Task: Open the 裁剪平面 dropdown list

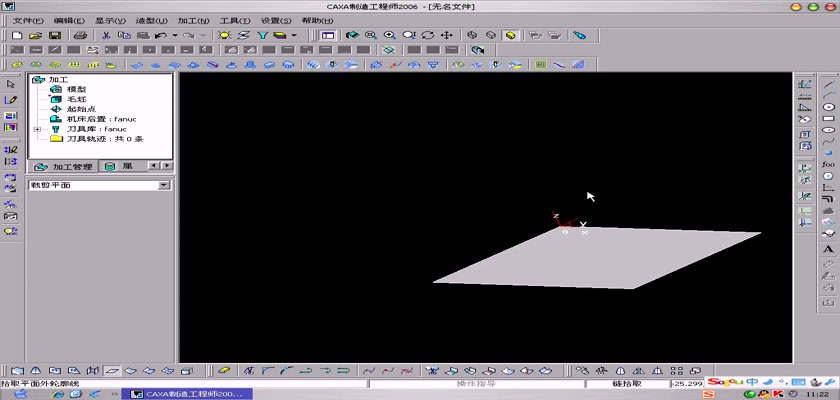Action: click(164, 185)
